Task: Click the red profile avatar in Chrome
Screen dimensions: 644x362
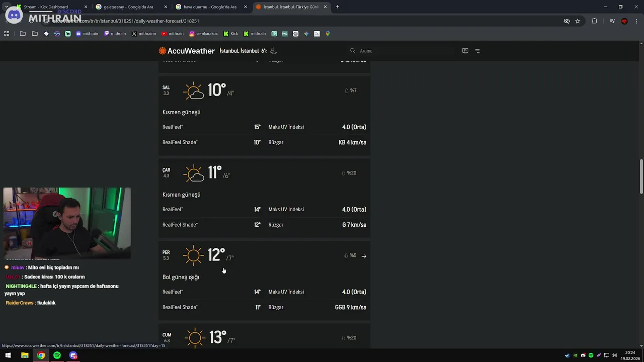Action: pos(624,21)
